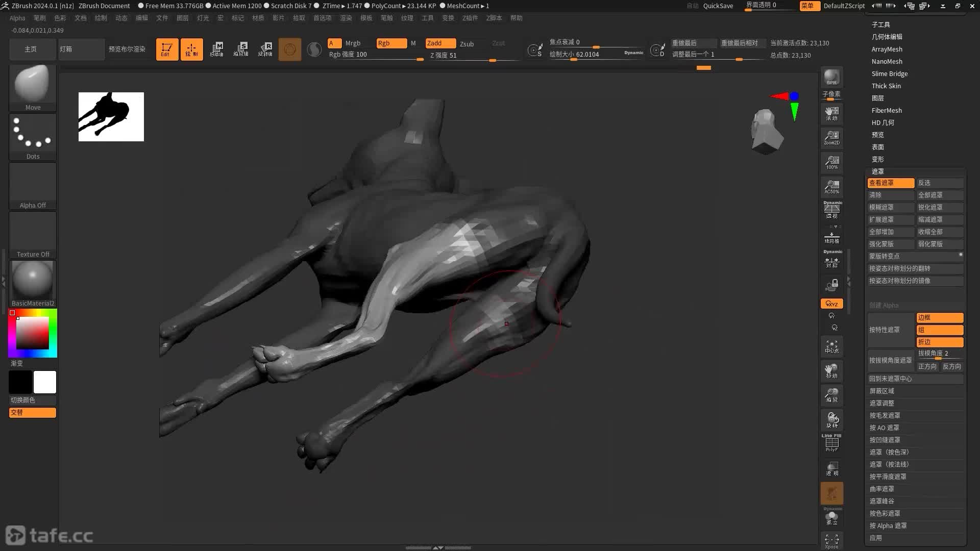This screenshot has width=980, height=551.
Task: Toggle the Zsub button
Action: pyautogui.click(x=467, y=44)
